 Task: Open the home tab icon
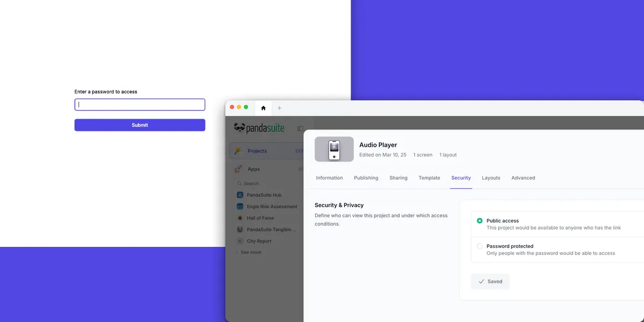[x=263, y=108]
